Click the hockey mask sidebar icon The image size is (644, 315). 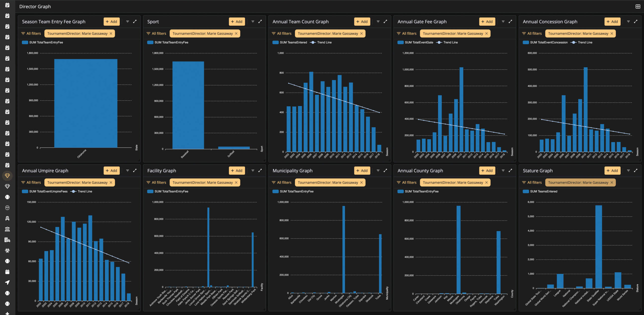click(7, 208)
